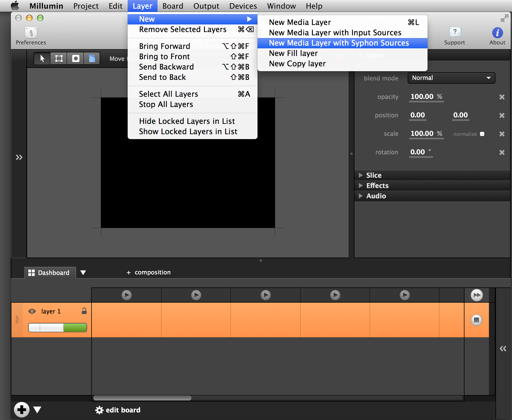Toggle fullscreen with the arrows icon
512x420 pixels.
click(x=504, y=18)
